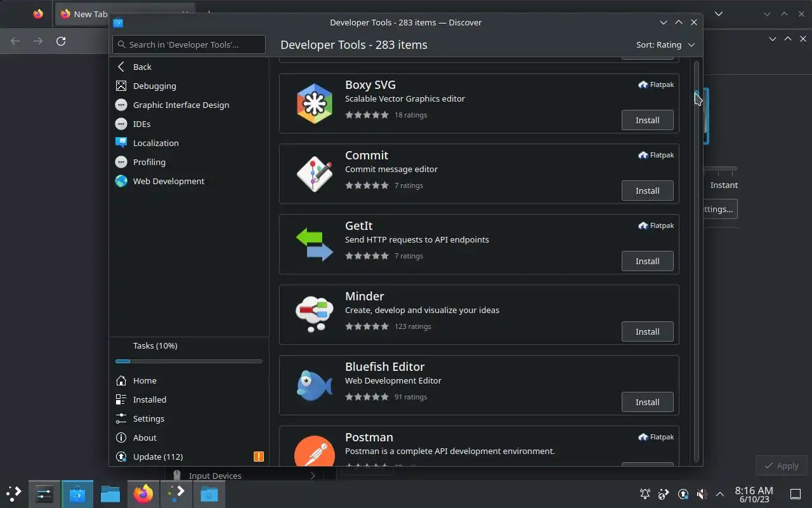This screenshot has width=812, height=508.
Task: Click the Postman app title
Action: click(369, 437)
